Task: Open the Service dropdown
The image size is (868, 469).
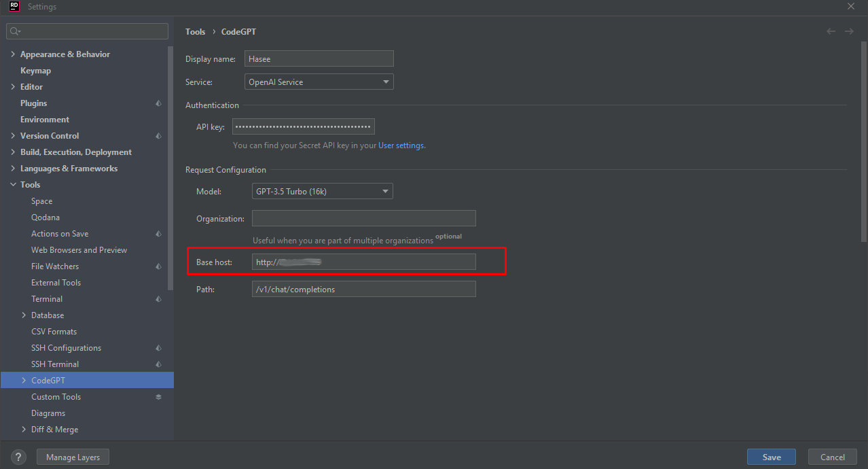Action: pyautogui.click(x=319, y=82)
